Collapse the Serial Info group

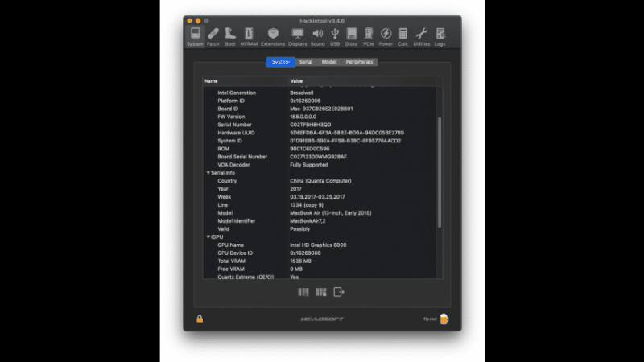[x=208, y=173]
